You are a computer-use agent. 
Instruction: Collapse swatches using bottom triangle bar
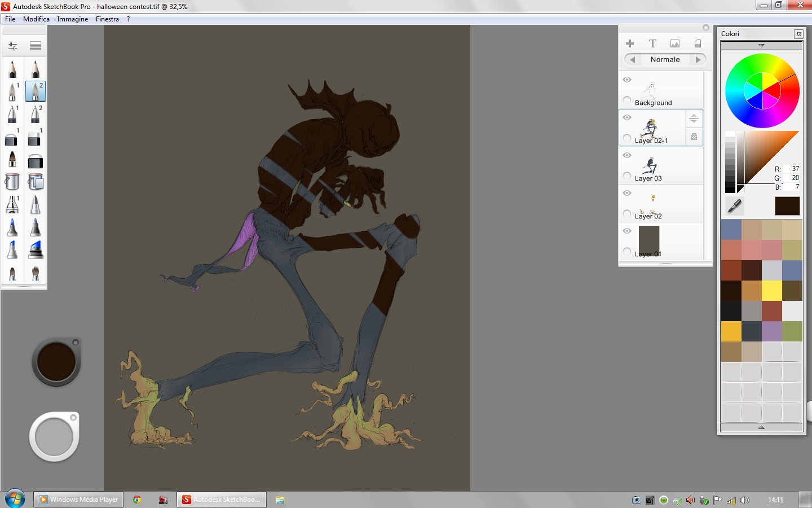[x=761, y=427]
